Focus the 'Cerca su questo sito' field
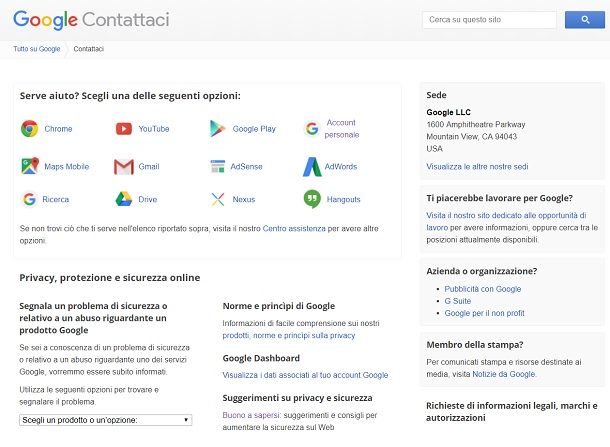This screenshot has height=447, width=610. pos(489,19)
